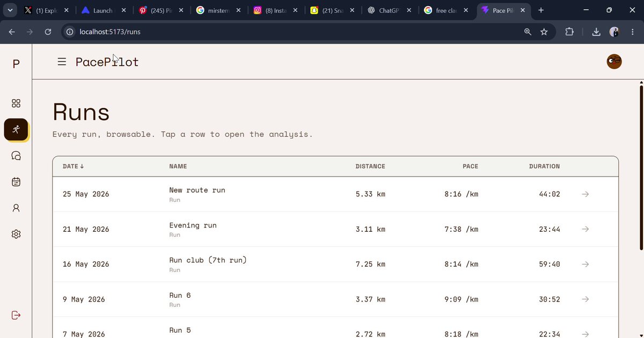Bookmark this page with the star icon
644x338 pixels.
click(x=544, y=32)
